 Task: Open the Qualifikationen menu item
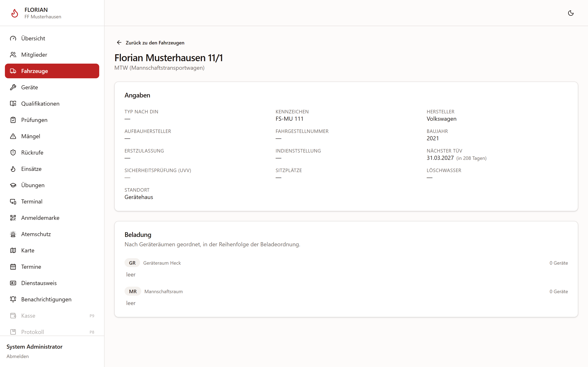coord(52,103)
